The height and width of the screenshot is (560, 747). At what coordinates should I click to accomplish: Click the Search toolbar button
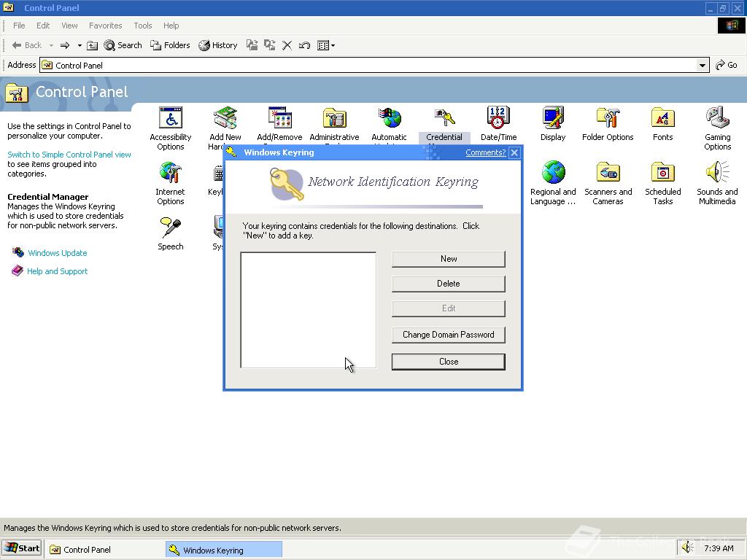click(x=123, y=45)
